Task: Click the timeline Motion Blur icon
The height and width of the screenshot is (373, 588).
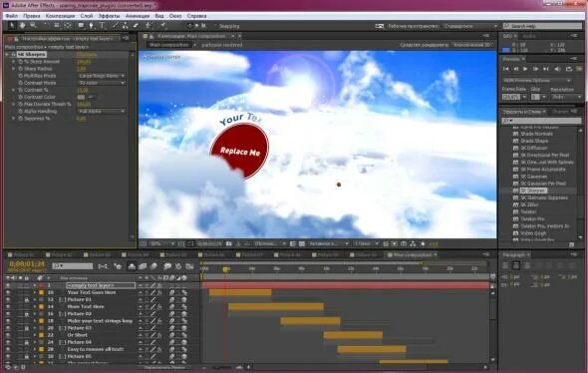Action: tap(153, 266)
